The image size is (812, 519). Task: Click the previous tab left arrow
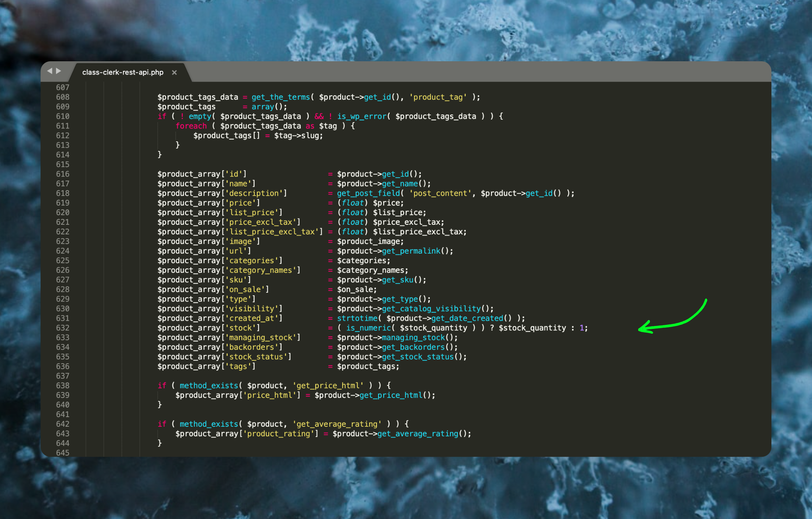49,71
